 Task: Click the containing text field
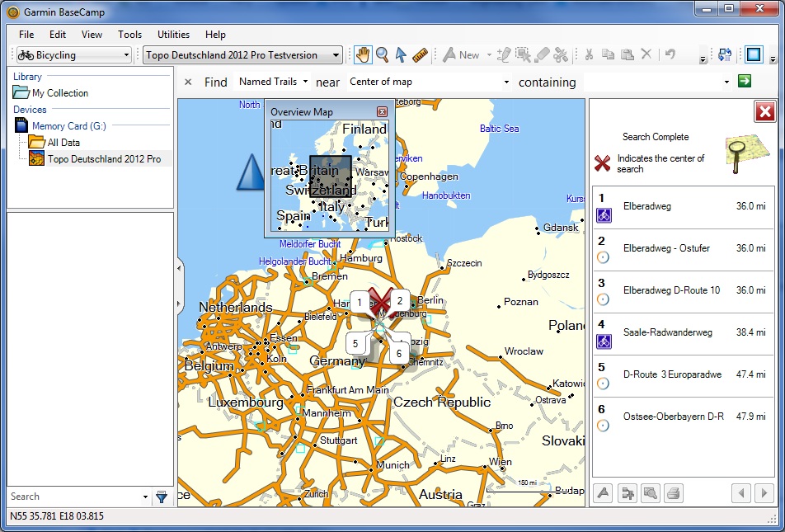[652, 82]
